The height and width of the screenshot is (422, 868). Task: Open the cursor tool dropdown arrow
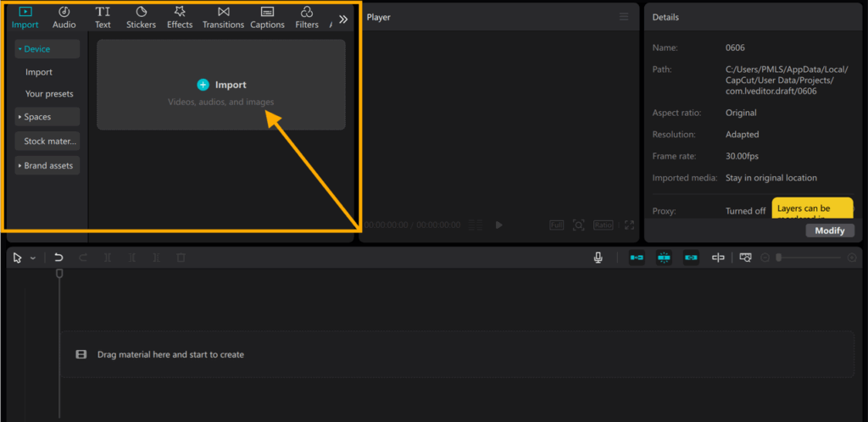pos(33,258)
